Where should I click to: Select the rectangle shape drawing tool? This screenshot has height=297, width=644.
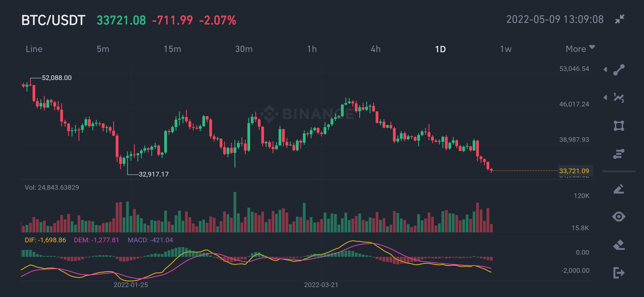[619, 126]
